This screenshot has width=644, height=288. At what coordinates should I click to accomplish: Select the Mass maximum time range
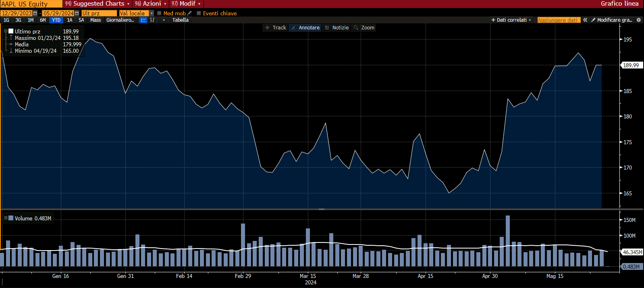tap(96, 20)
